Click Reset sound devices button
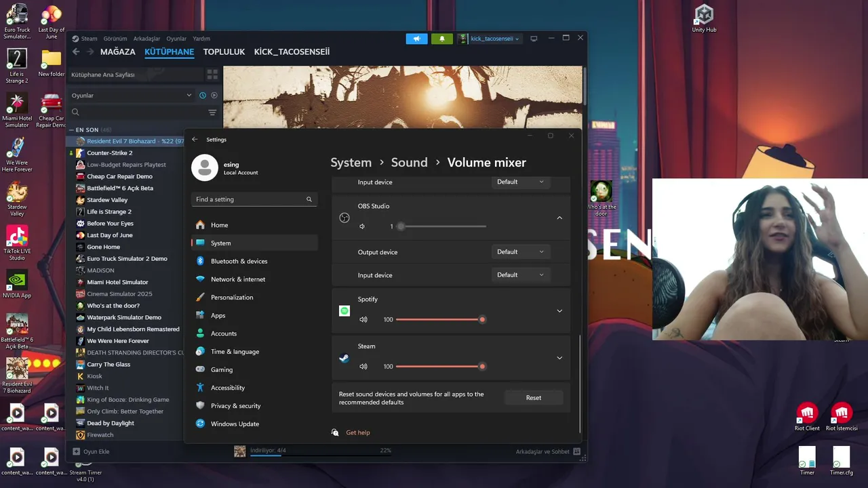 point(534,398)
